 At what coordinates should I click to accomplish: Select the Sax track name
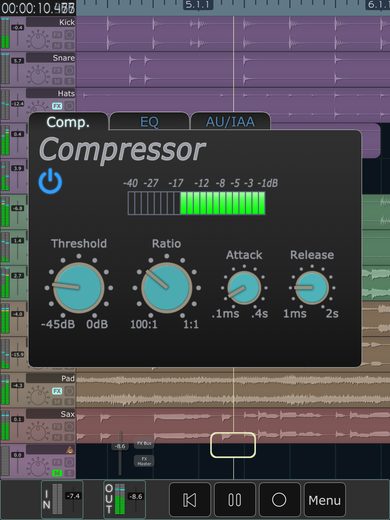coord(51,414)
